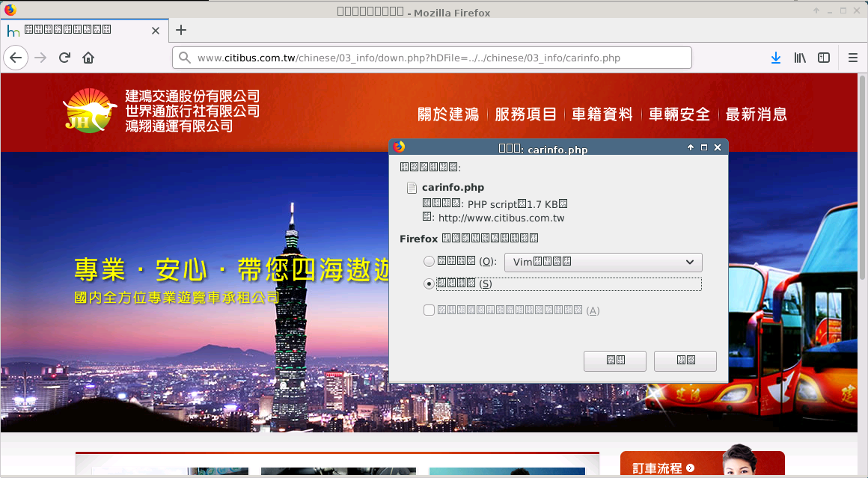Viewport: 868px width, 478px height.
Task: Click the dialog roll-up arrow button
Action: [691, 147]
